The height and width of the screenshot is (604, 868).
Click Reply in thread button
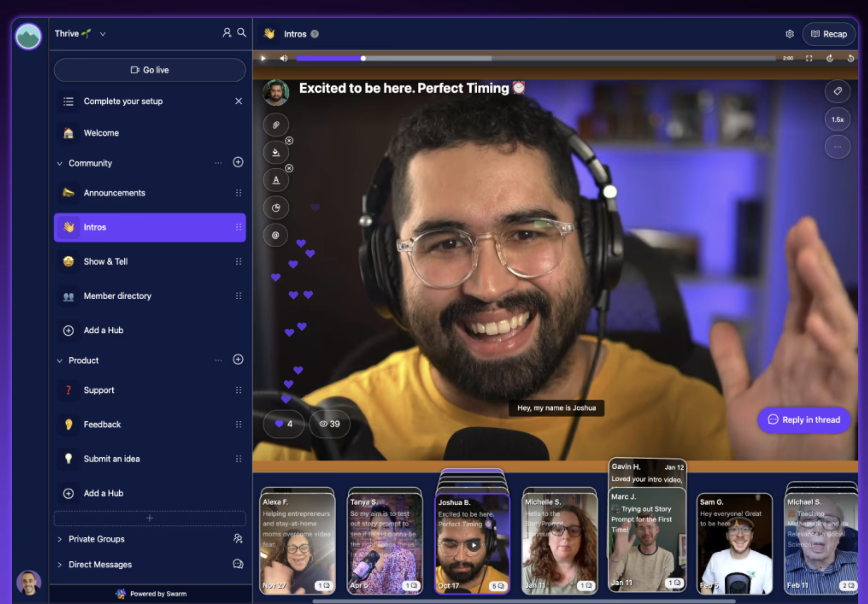(804, 420)
